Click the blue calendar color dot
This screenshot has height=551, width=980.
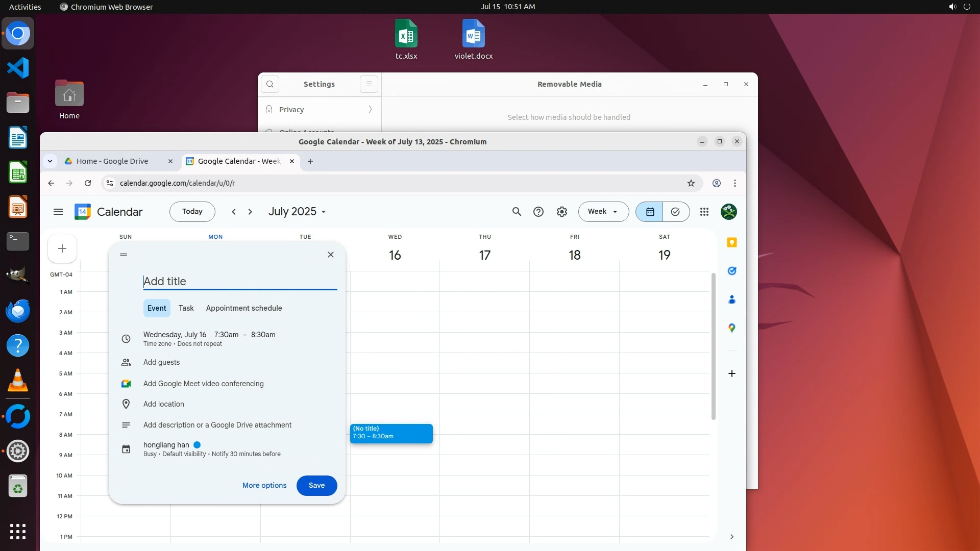tap(197, 445)
